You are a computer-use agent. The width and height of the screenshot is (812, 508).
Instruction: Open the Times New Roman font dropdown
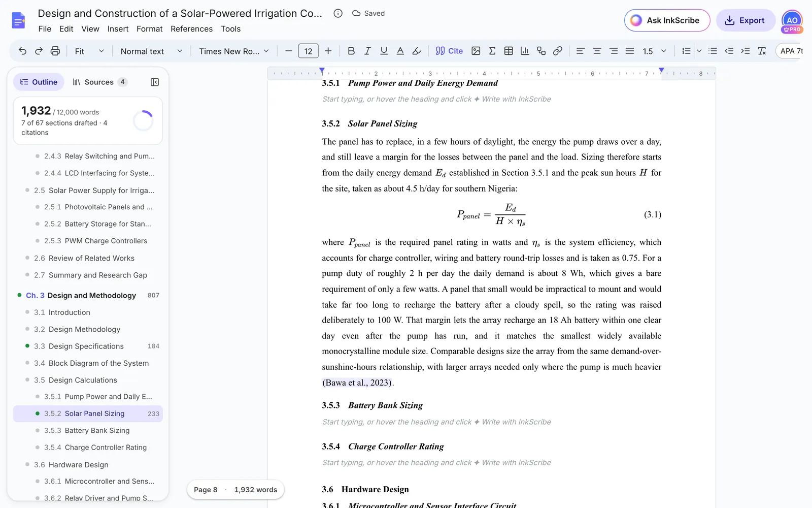tap(234, 51)
